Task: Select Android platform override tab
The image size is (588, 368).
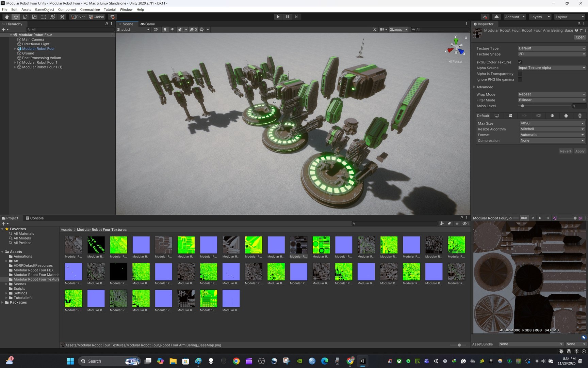Action: [x=566, y=116]
